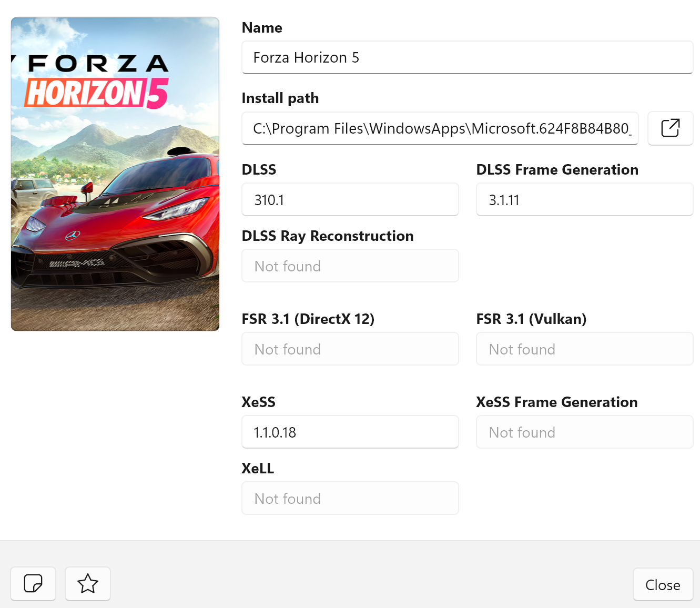The width and height of the screenshot is (700, 608).
Task: Open install folder with external link icon
Action: click(x=670, y=128)
